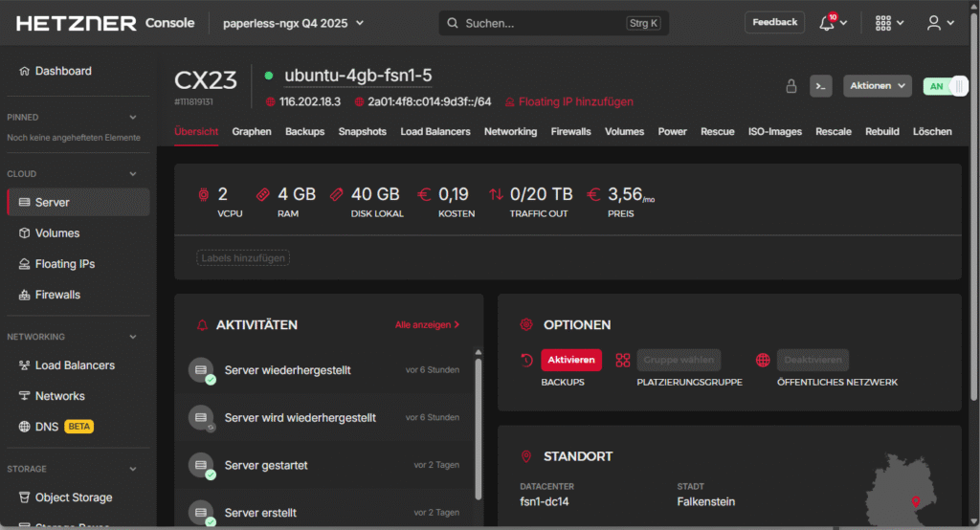980x530 pixels.
Task: Click the lock icon near the console button
Action: (x=791, y=86)
